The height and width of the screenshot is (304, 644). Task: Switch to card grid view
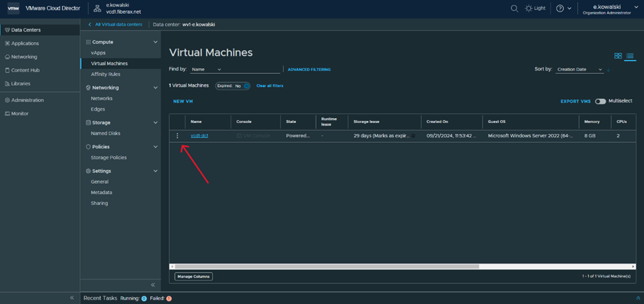click(x=618, y=56)
